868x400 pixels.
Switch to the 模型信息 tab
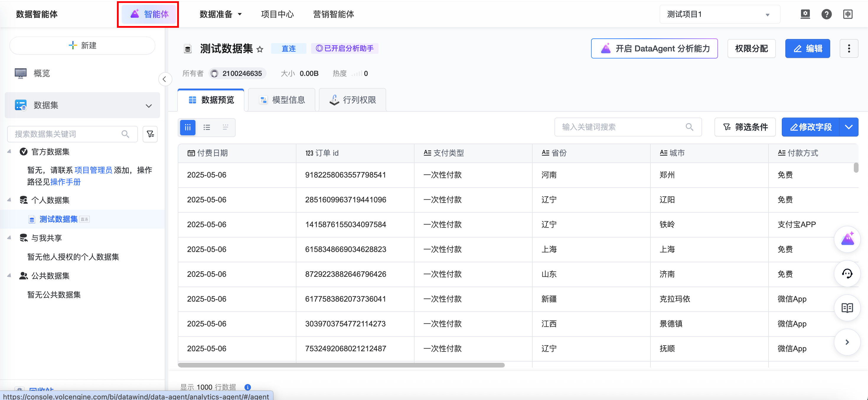click(282, 100)
